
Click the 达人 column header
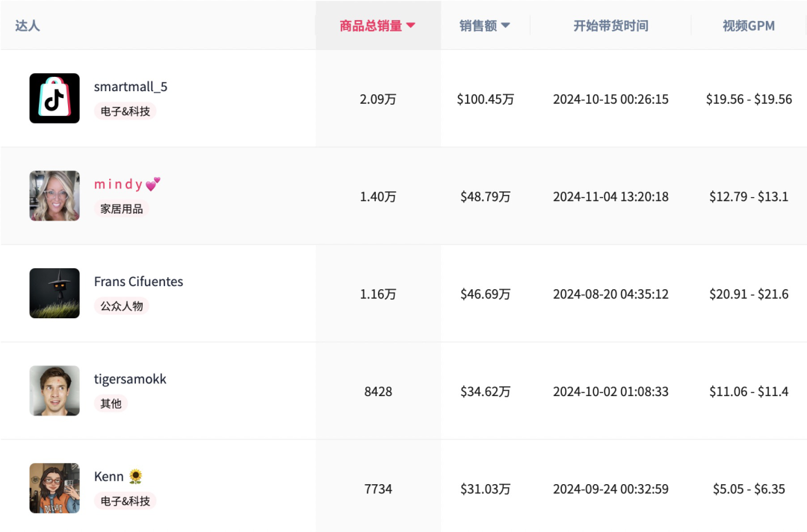[28, 25]
